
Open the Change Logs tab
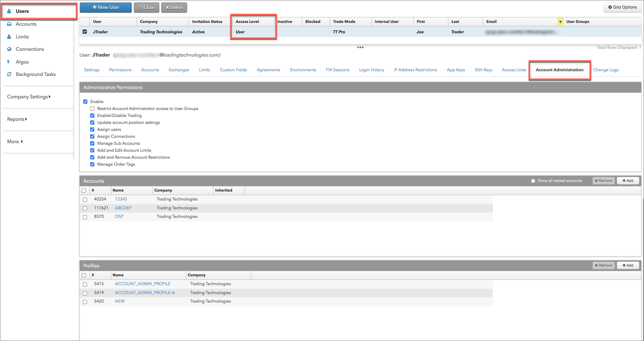pyautogui.click(x=605, y=70)
